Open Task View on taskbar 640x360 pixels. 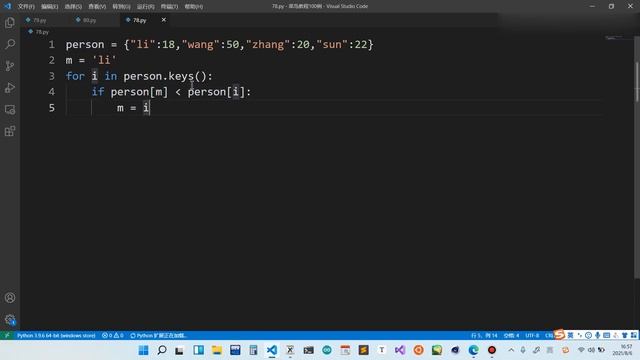[180, 350]
